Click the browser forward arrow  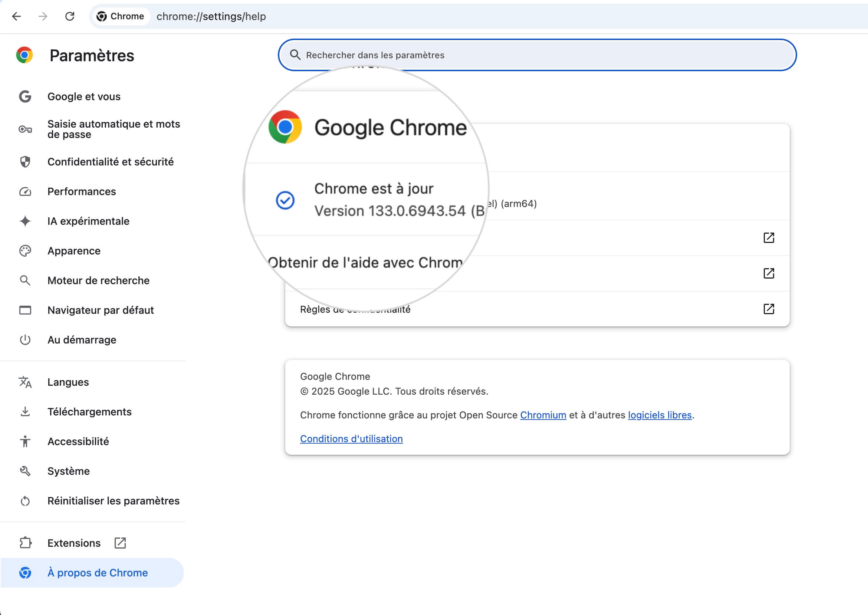pos(43,16)
